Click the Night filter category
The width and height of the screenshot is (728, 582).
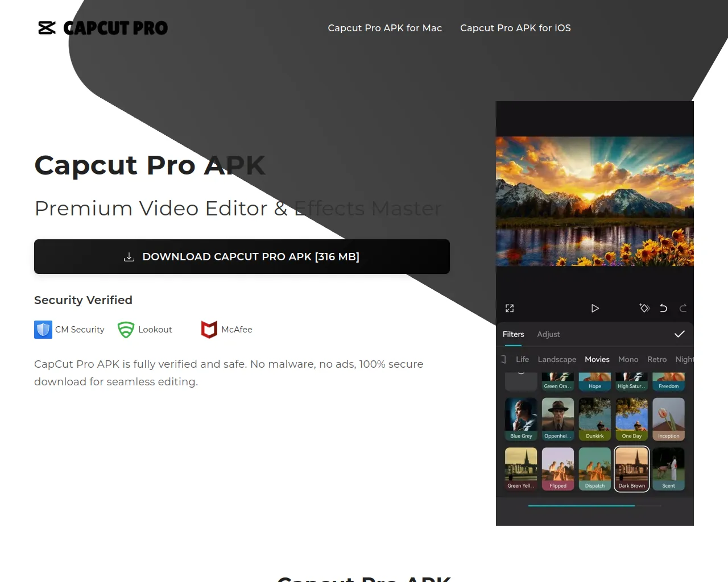coord(684,359)
